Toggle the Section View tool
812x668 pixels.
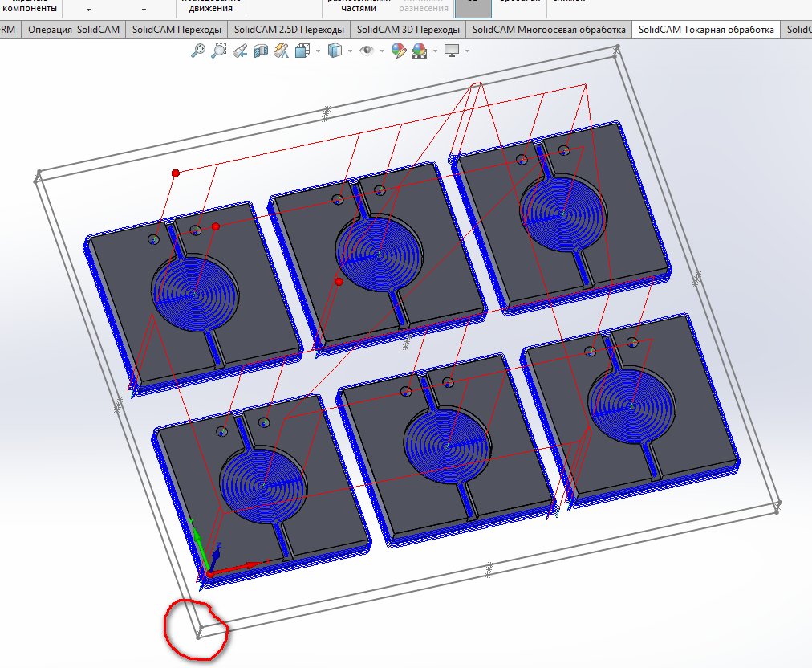tap(261, 51)
